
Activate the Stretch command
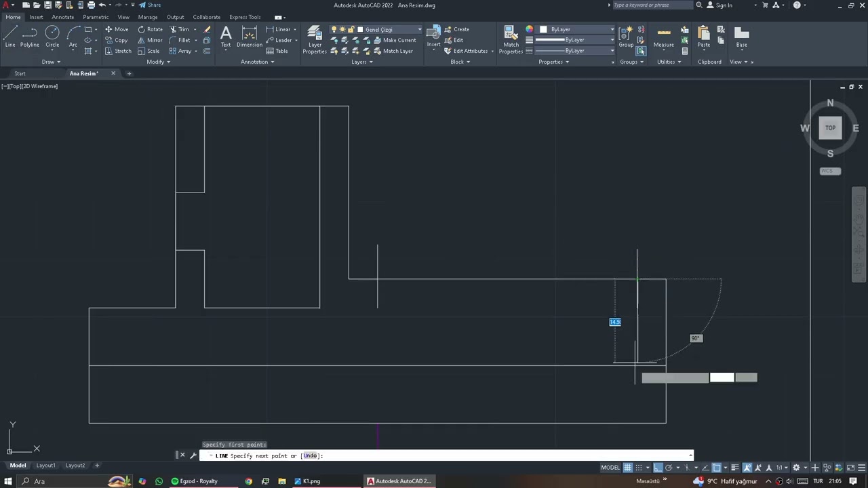(118, 51)
